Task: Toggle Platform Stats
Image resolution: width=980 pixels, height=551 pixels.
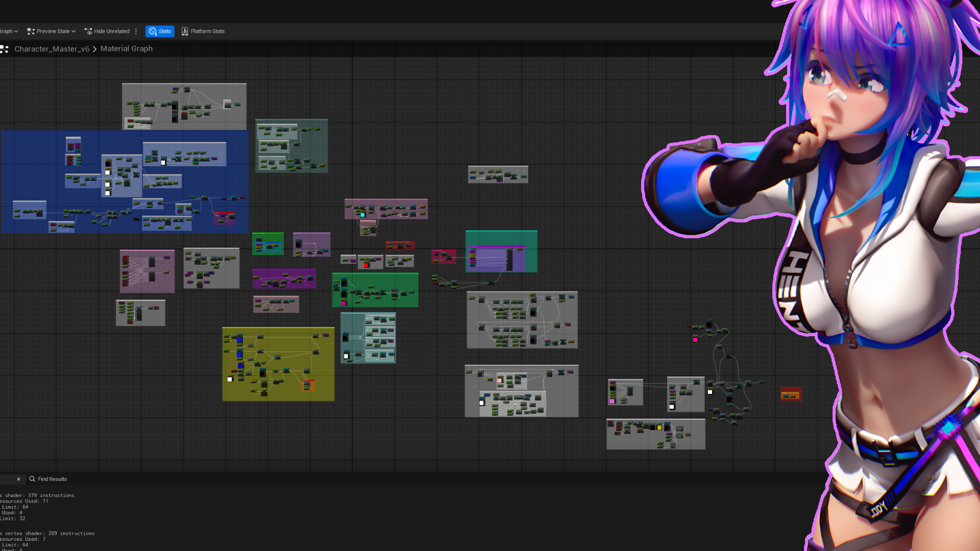Action: click(x=203, y=31)
